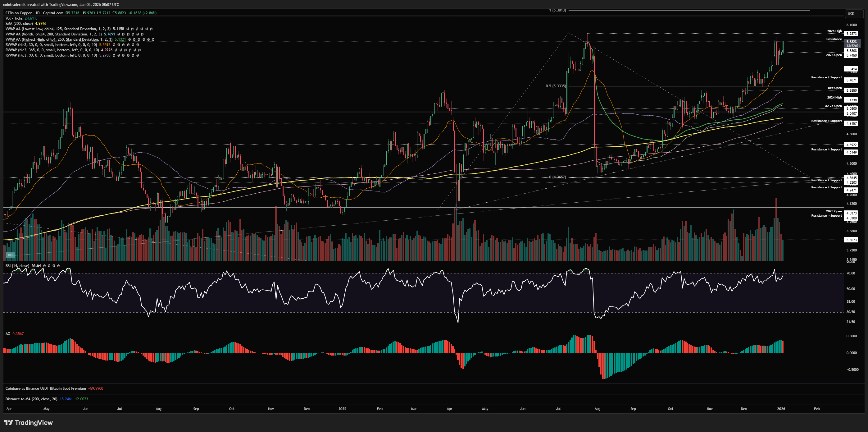The width and height of the screenshot is (868, 432).
Task: Click the AO indicator pane label
Action: (x=8, y=333)
